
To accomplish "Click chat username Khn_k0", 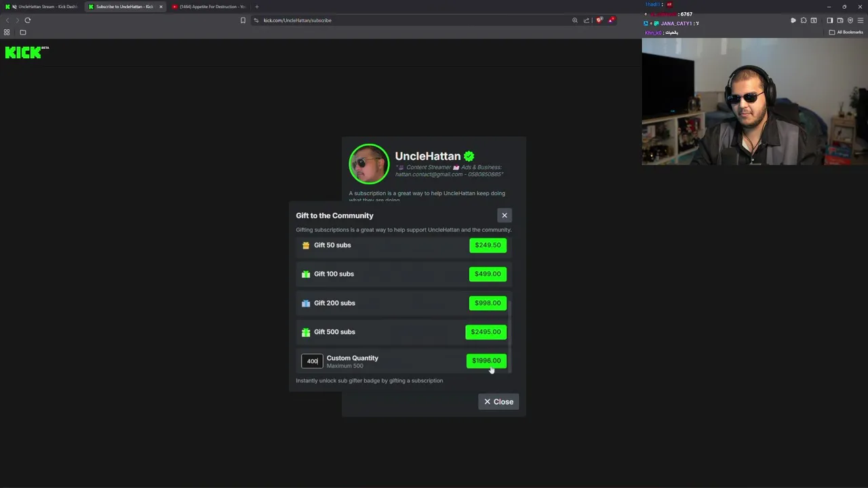I will coord(652,33).
